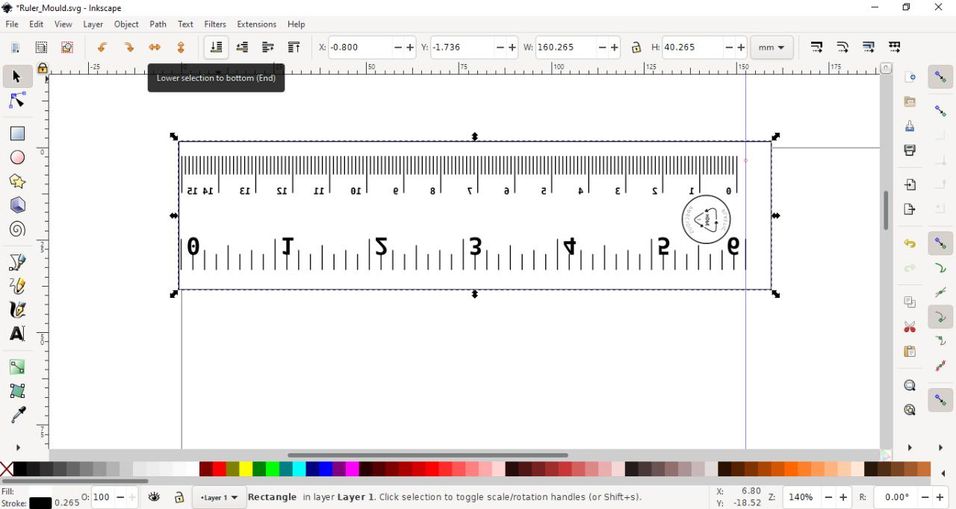Raise selection one step
Viewport: 956px width, 509px height.
(268, 47)
